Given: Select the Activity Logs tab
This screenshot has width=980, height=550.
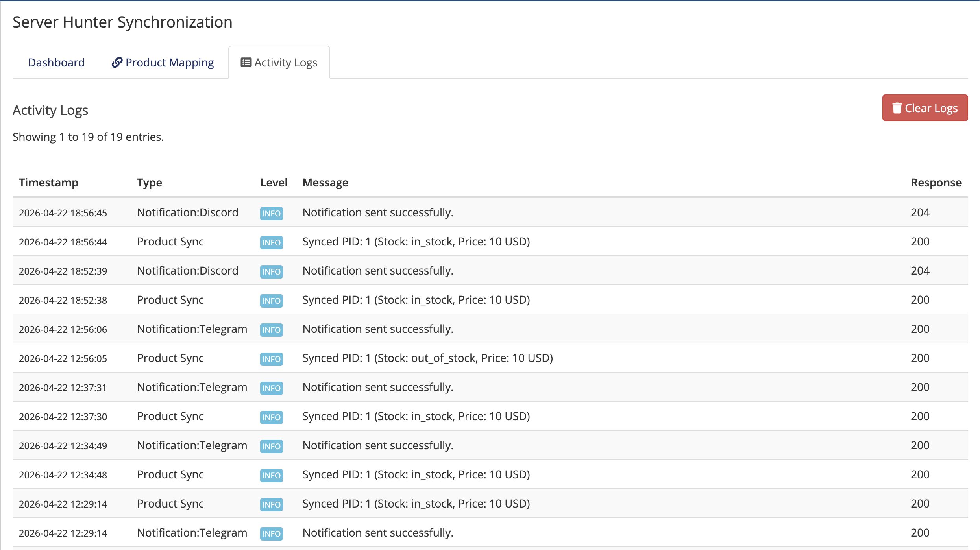Looking at the screenshot, I should click(x=279, y=62).
